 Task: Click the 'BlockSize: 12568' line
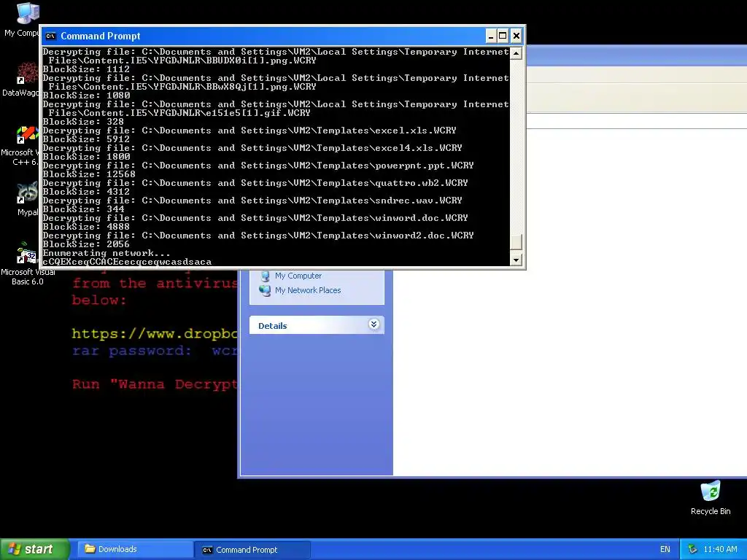coord(89,174)
